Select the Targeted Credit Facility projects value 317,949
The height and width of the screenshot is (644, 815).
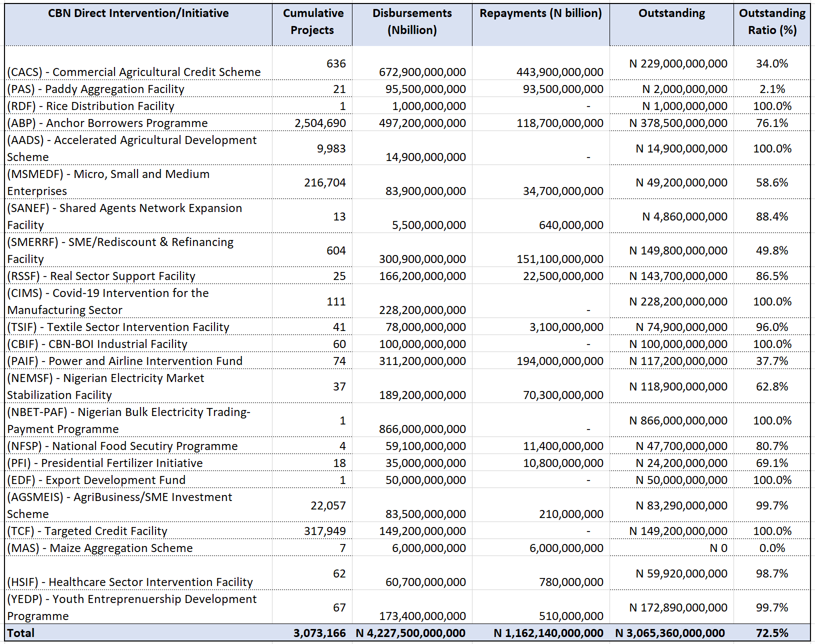coord(324,531)
